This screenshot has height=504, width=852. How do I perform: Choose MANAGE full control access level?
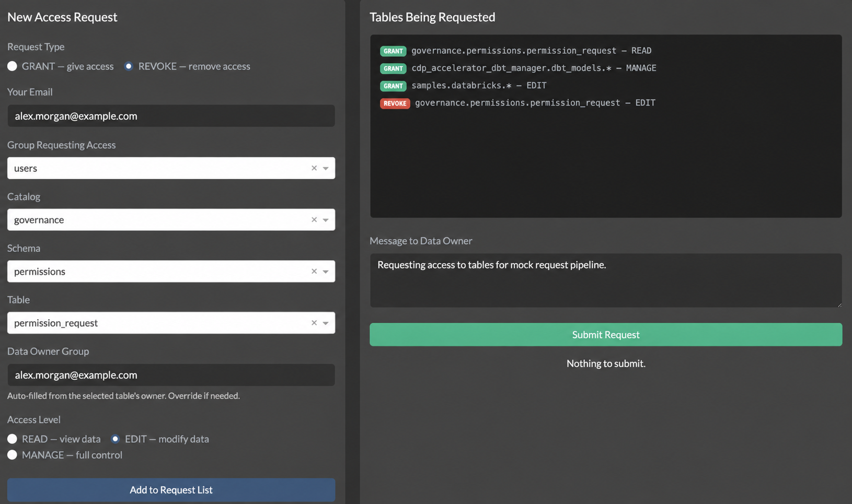(12, 455)
